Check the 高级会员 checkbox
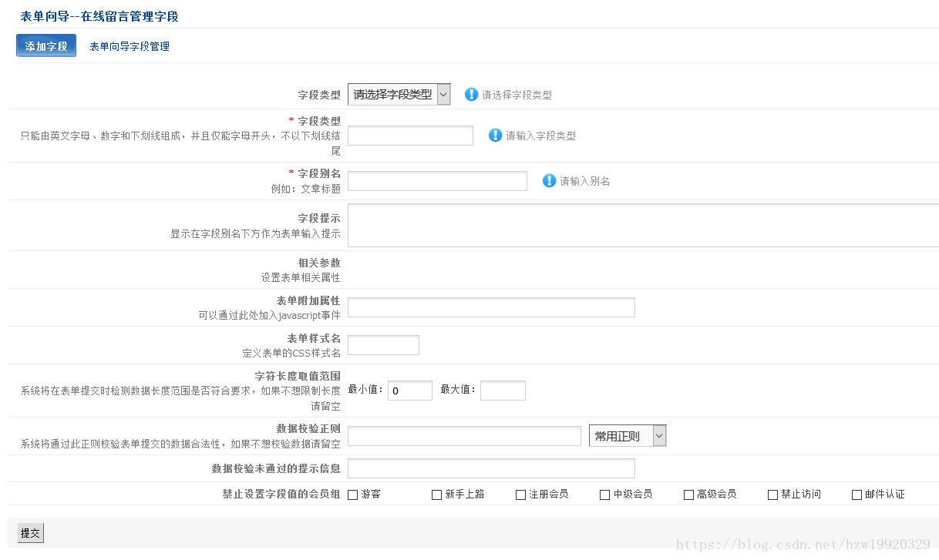The height and width of the screenshot is (560, 939). pos(688,494)
